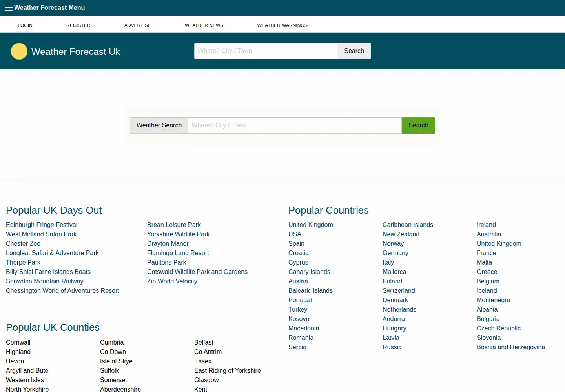565x392 pixels.
Task: Select Canary Islands country link
Action: click(x=309, y=272)
